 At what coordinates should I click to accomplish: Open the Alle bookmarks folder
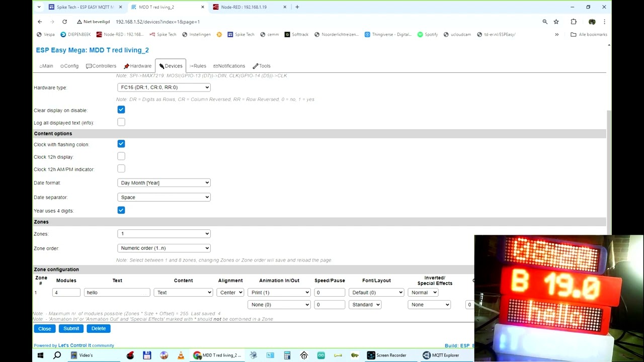[589, 34]
